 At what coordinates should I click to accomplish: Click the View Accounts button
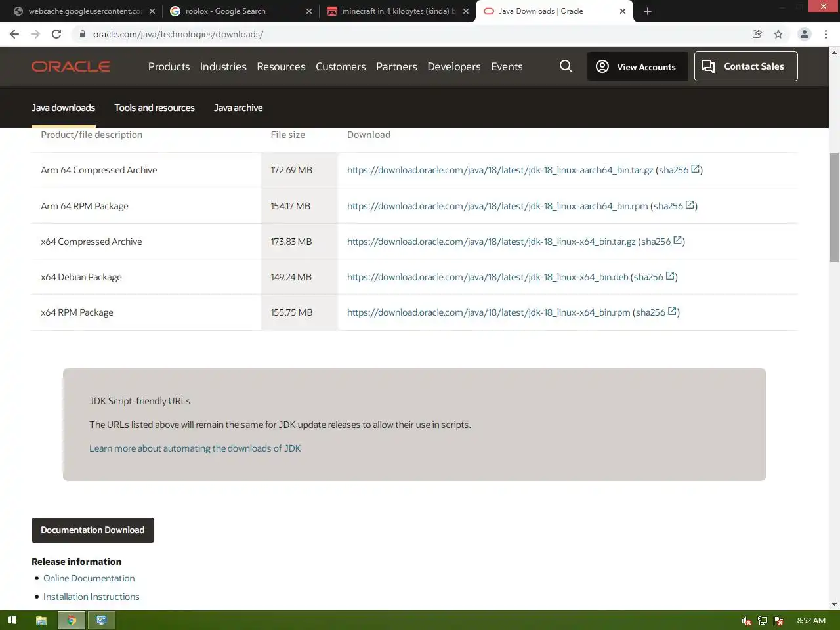click(637, 66)
